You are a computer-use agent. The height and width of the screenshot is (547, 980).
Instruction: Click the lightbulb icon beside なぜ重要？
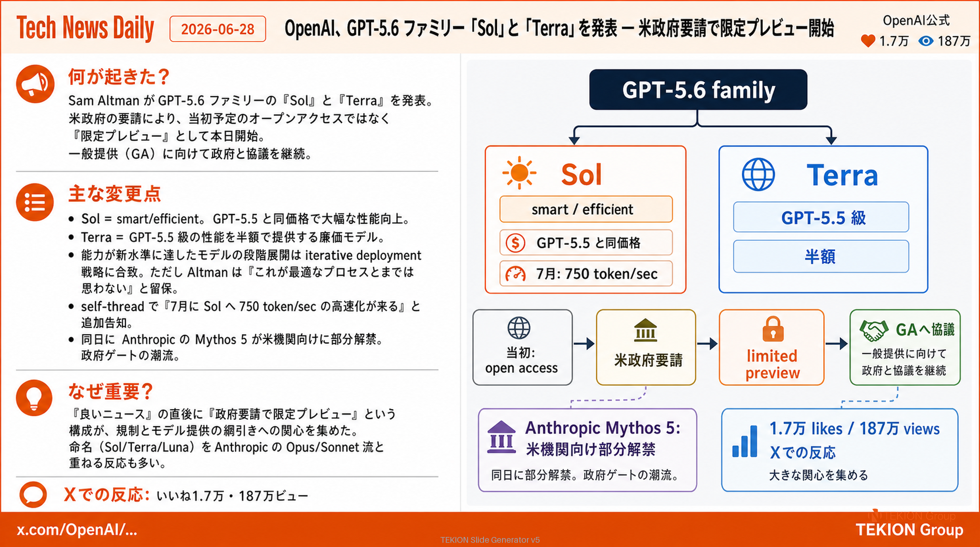point(34,398)
